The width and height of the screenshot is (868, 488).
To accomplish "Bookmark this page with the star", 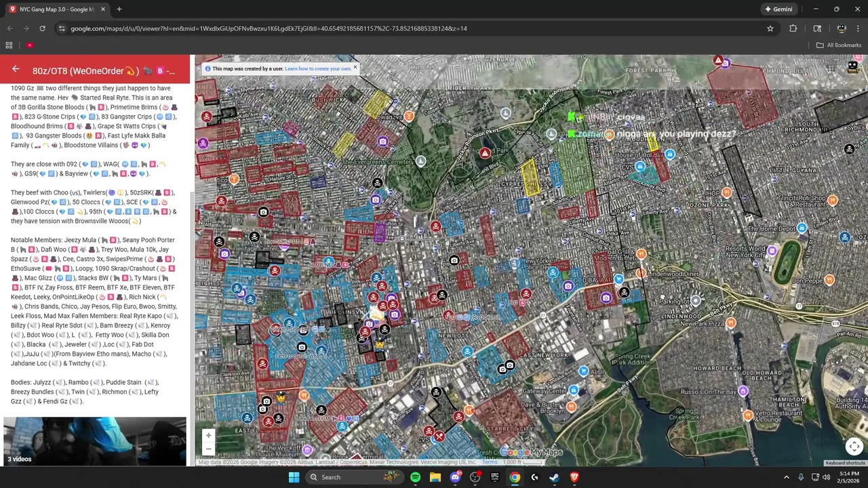I will [x=770, y=28].
